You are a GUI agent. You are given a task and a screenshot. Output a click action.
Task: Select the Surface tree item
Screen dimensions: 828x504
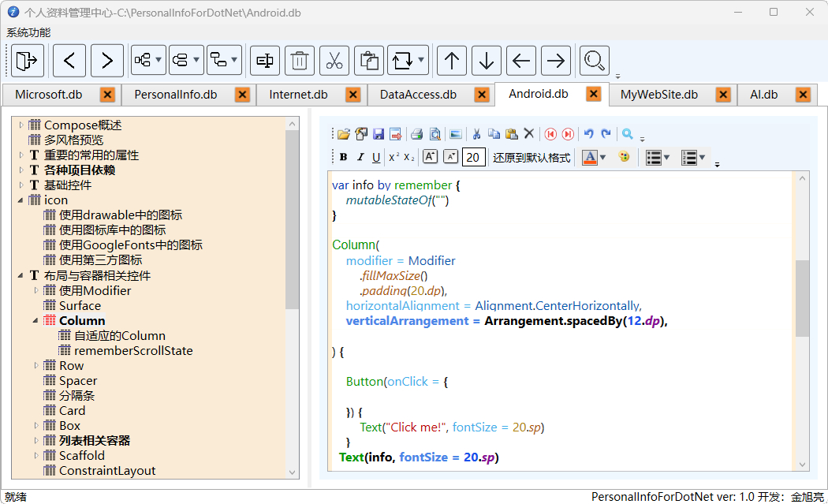80,306
